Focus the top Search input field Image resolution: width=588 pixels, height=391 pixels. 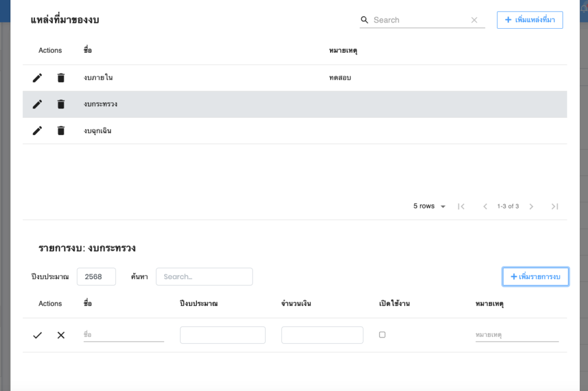click(x=420, y=20)
